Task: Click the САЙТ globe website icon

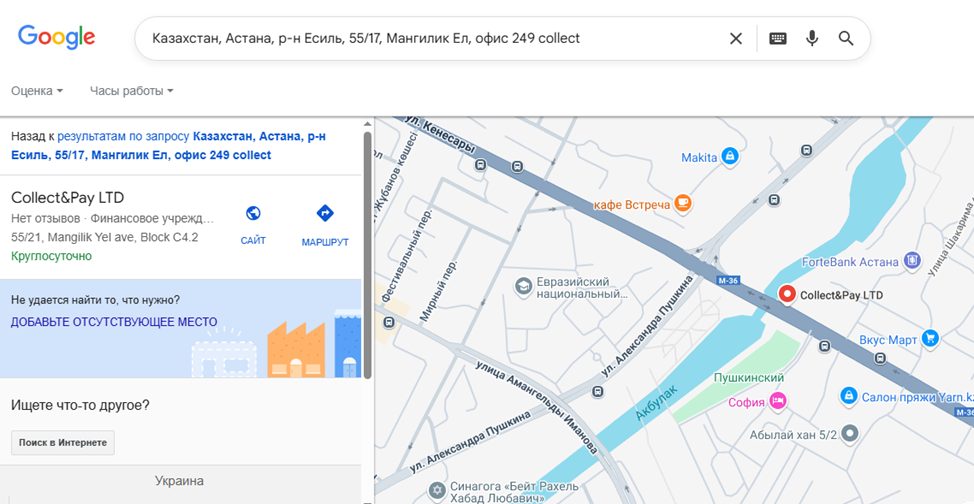Action: tap(253, 213)
